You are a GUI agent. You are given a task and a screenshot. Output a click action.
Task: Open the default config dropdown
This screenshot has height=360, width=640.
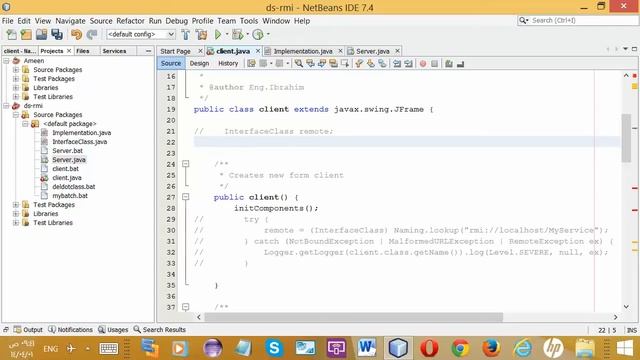click(x=141, y=35)
